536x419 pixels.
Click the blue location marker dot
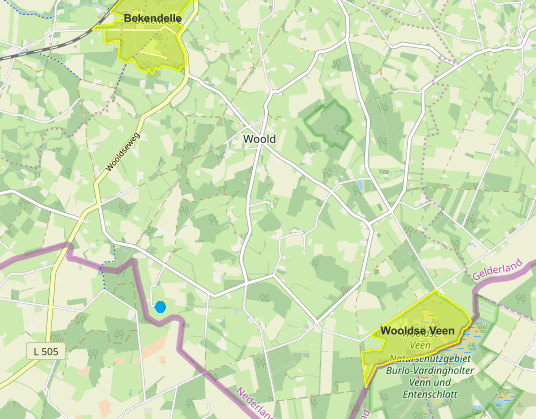(160, 307)
